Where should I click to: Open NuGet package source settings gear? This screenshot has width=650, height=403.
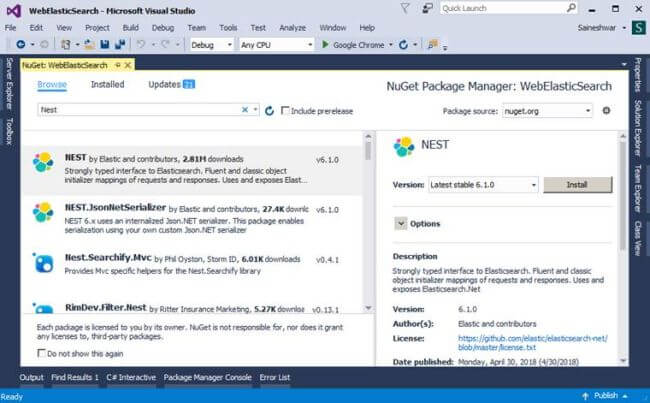(606, 111)
